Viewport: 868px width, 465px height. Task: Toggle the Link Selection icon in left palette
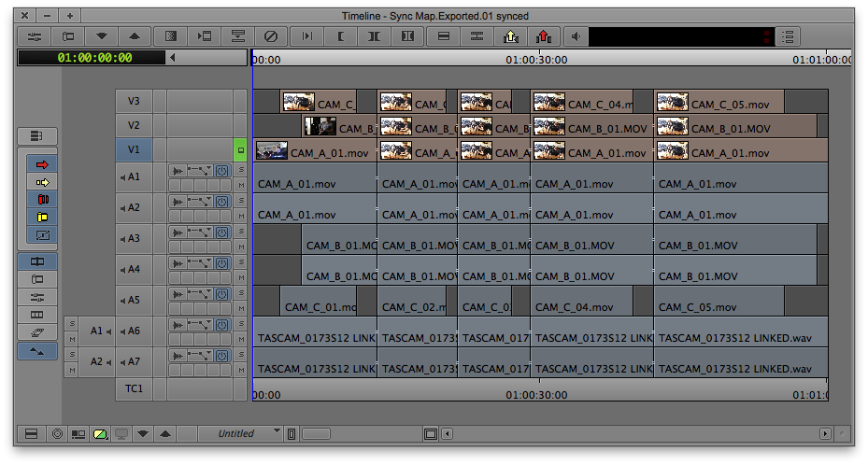pyautogui.click(x=37, y=261)
